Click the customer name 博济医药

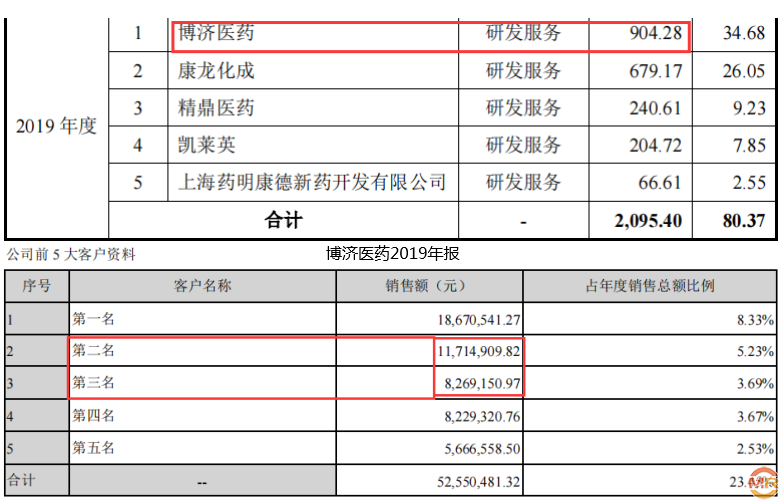point(216,33)
